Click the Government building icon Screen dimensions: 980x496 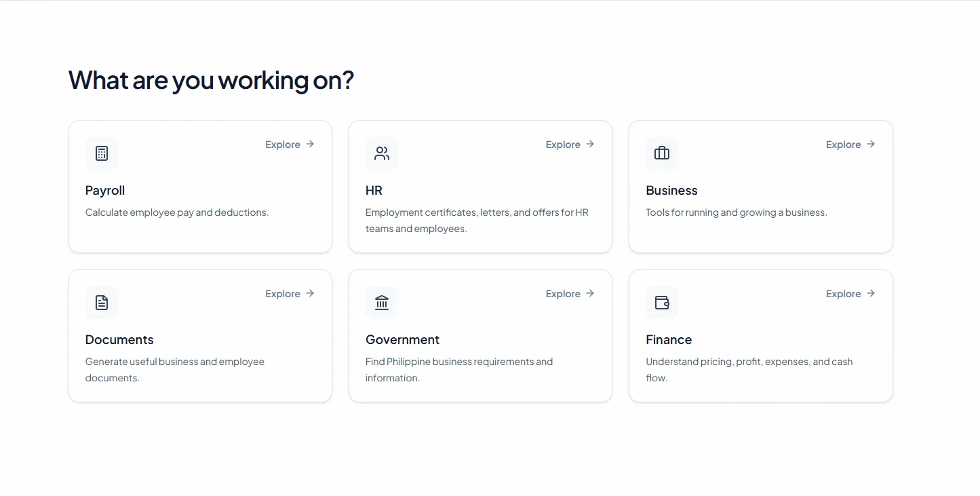382,303
